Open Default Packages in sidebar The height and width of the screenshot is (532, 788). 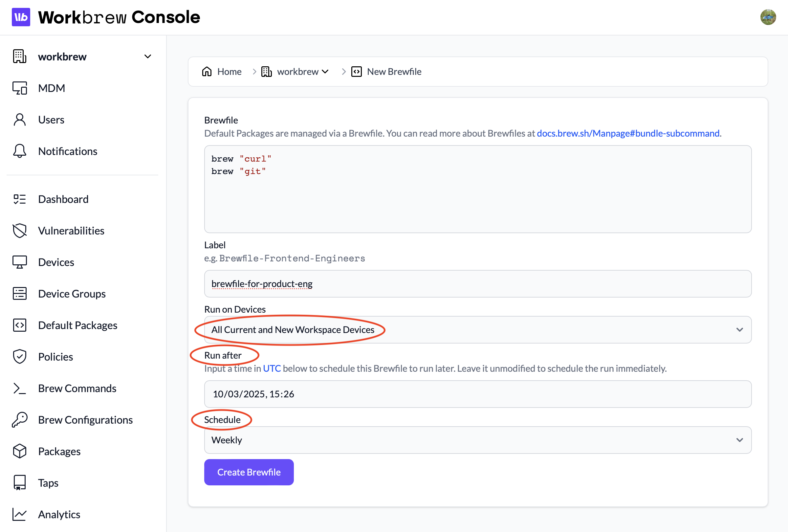pos(77,325)
